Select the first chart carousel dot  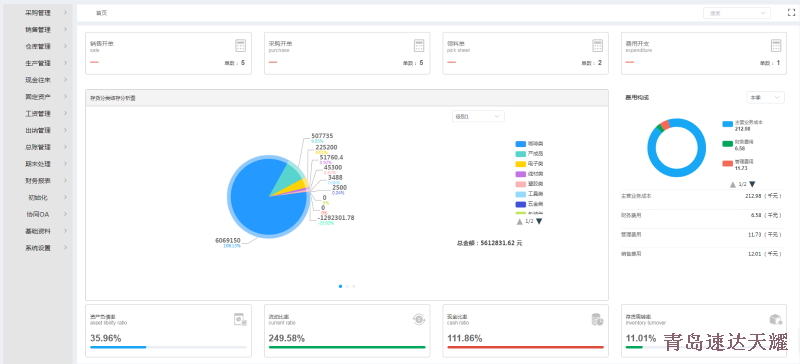pyautogui.click(x=340, y=286)
